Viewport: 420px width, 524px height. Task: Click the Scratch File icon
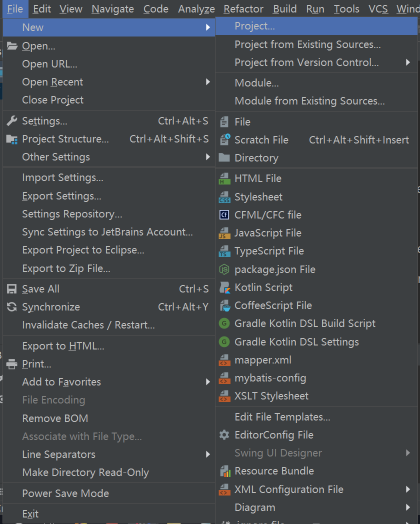click(x=224, y=140)
